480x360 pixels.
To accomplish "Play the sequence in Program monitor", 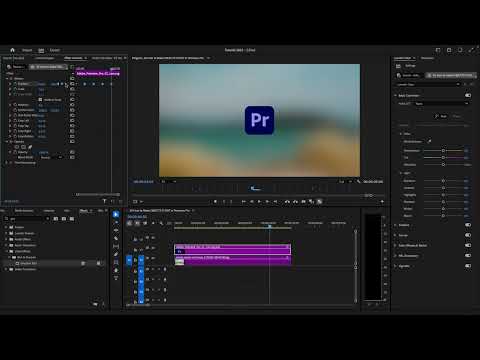I will (x=259, y=202).
